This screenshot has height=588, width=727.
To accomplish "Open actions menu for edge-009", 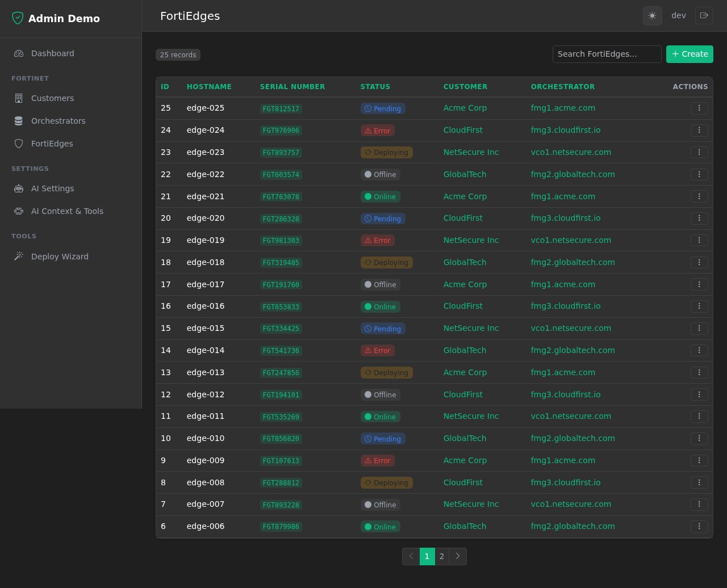I will point(699,460).
